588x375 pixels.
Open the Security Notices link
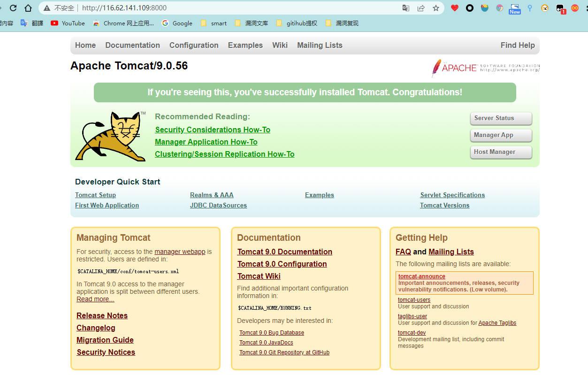[x=106, y=352]
